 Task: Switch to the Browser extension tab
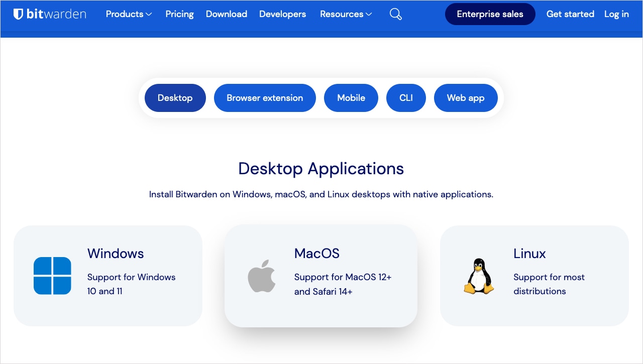coord(265,98)
